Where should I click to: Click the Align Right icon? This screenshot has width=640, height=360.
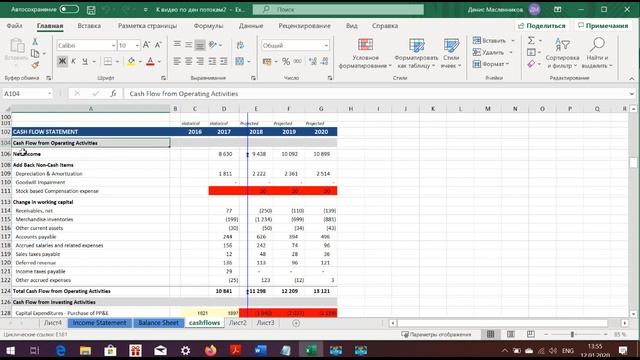click(200, 61)
